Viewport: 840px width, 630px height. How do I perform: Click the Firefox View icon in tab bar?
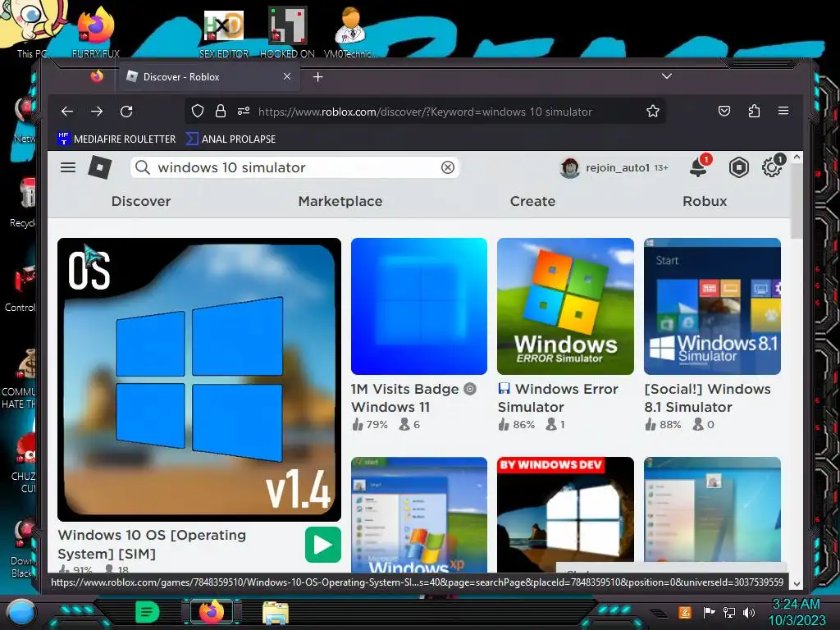click(97, 76)
